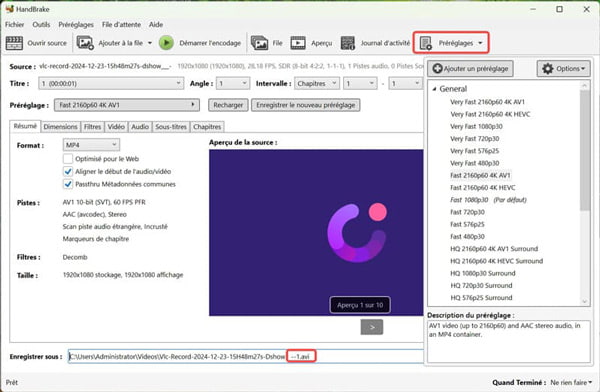Screen dimensions: 600x392
Task: Click the preset list vertical scrollbar
Action: click(x=584, y=193)
